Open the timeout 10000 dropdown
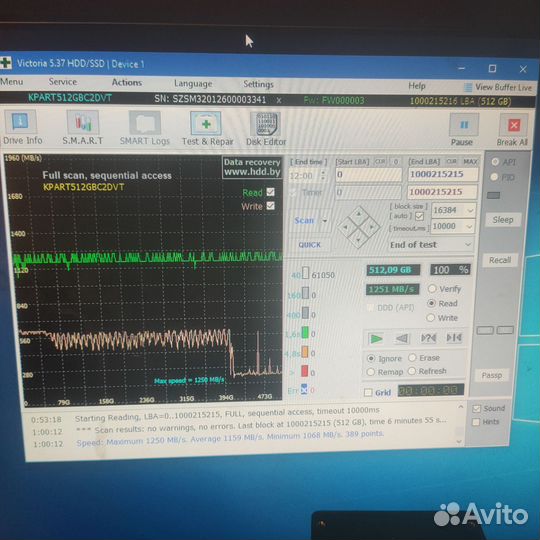540x540 pixels. 469,226
